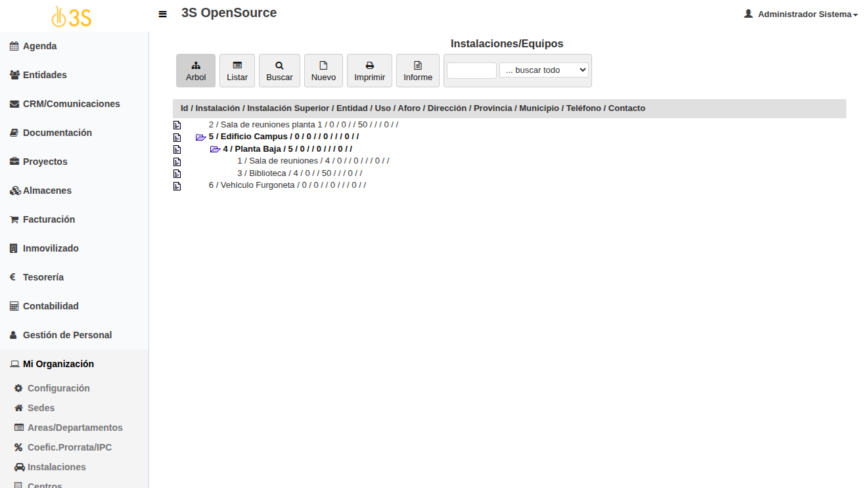This screenshot has width=868, height=488.
Task: Go to Areas/Departamentos submenu link
Action: (x=75, y=428)
